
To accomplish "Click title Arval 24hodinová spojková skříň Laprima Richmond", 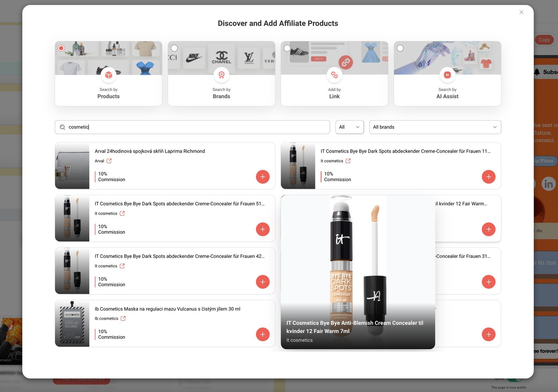I will click(x=150, y=151).
